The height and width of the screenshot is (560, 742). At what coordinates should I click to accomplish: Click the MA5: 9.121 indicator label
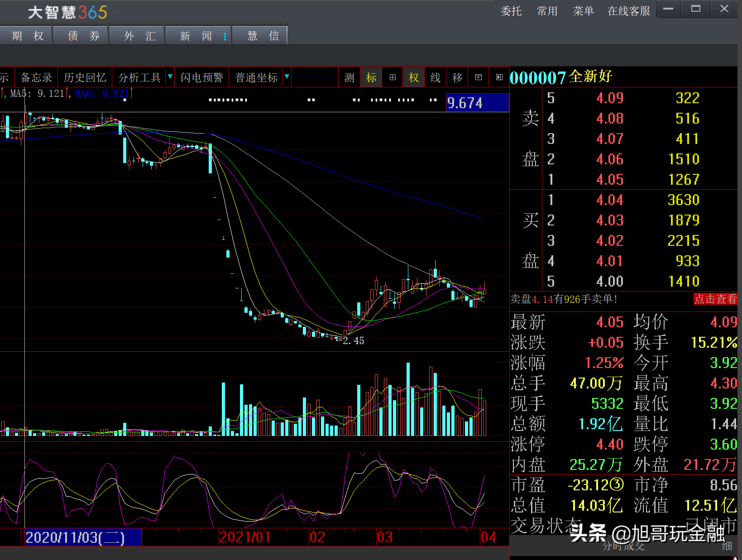click(39, 94)
